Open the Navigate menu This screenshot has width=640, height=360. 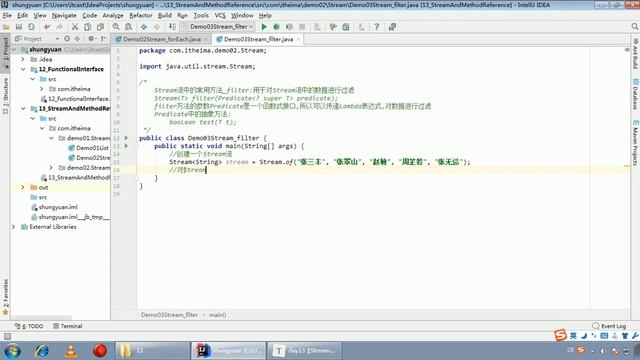tap(64, 16)
